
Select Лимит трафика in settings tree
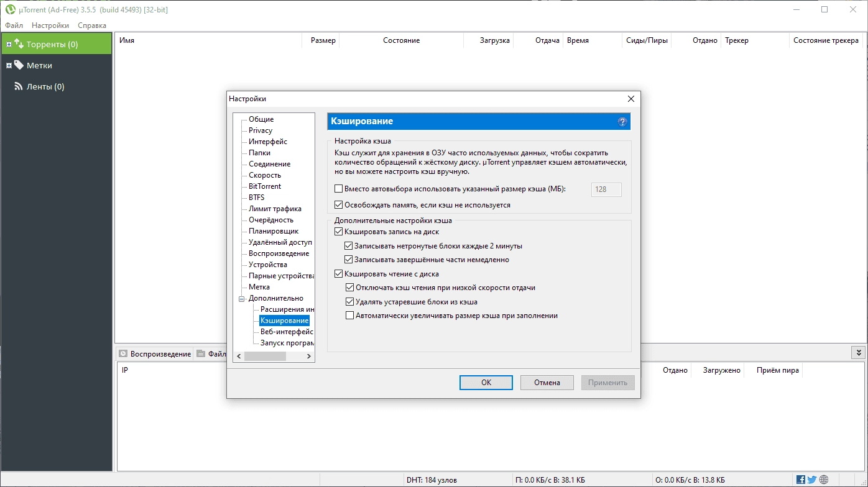(x=275, y=209)
